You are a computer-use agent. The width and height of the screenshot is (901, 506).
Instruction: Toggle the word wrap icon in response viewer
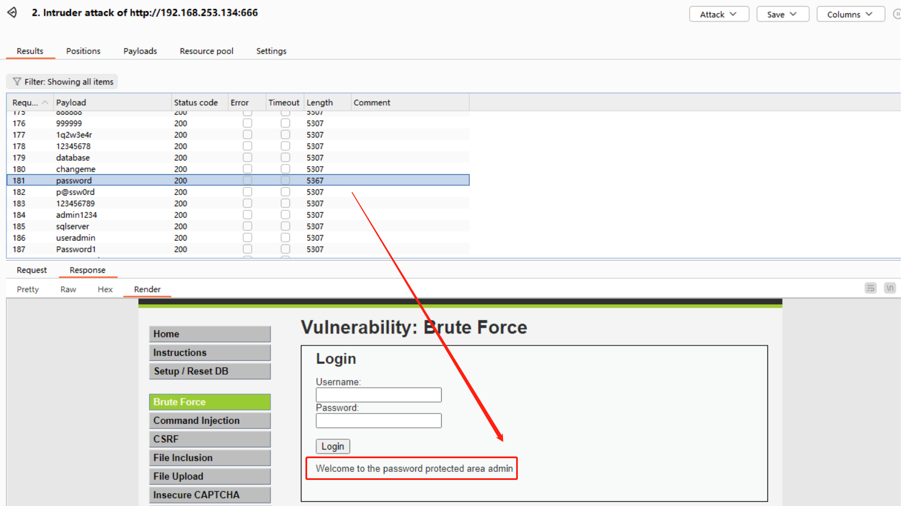pyautogui.click(x=870, y=288)
